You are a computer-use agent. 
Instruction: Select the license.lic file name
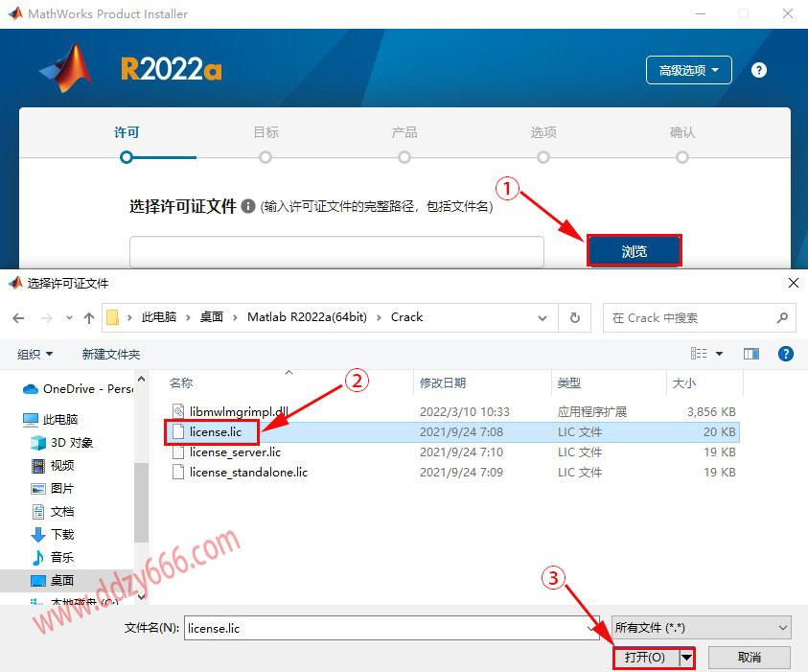point(216,431)
